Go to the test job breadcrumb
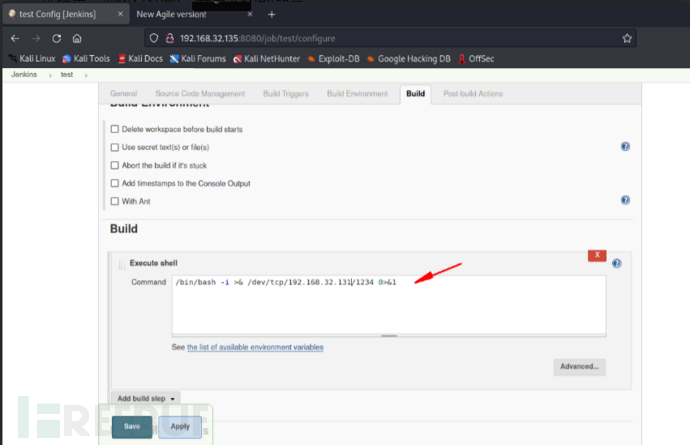The image size is (690, 445). click(x=67, y=75)
